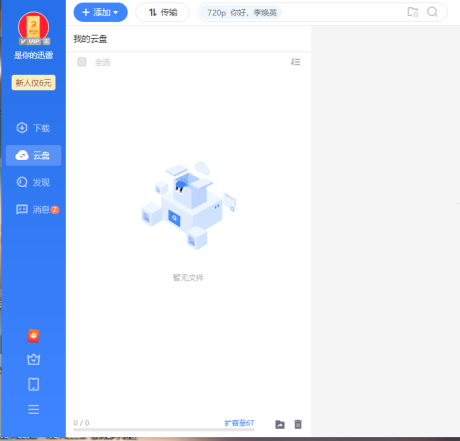Image resolution: width=460 pixels, height=441 pixels.
Task: Click the favorites folder star icon
Action: [413, 12]
